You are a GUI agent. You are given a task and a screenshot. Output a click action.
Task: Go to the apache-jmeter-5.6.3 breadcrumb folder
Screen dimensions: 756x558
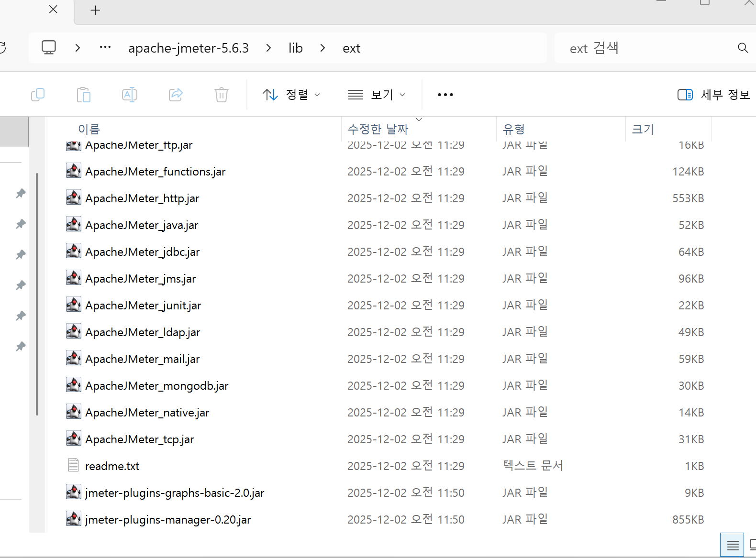coord(189,48)
